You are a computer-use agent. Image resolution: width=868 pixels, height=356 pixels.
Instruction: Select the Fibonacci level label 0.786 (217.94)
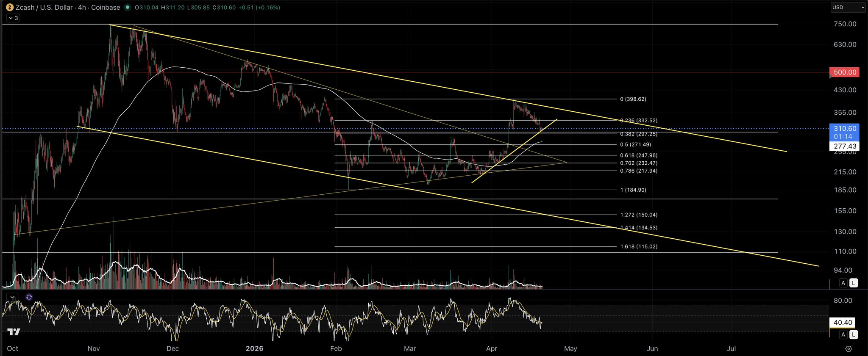tap(639, 171)
